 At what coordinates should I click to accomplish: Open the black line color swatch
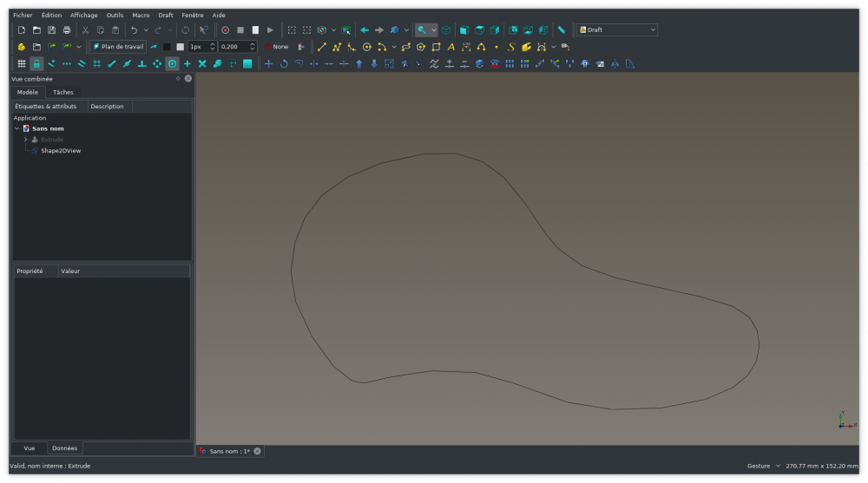click(x=167, y=47)
